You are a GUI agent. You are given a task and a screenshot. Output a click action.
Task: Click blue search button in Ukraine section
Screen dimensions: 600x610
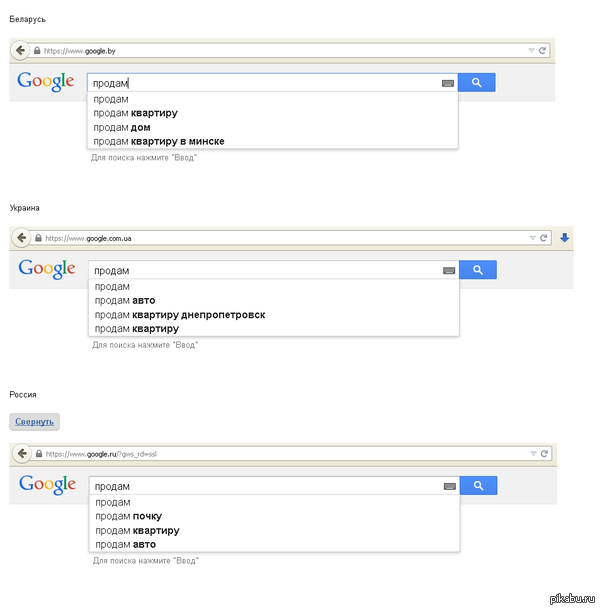[x=478, y=270]
